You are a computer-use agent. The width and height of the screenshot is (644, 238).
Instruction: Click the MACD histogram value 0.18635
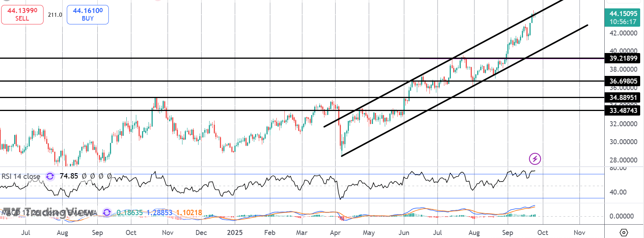[130, 212]
